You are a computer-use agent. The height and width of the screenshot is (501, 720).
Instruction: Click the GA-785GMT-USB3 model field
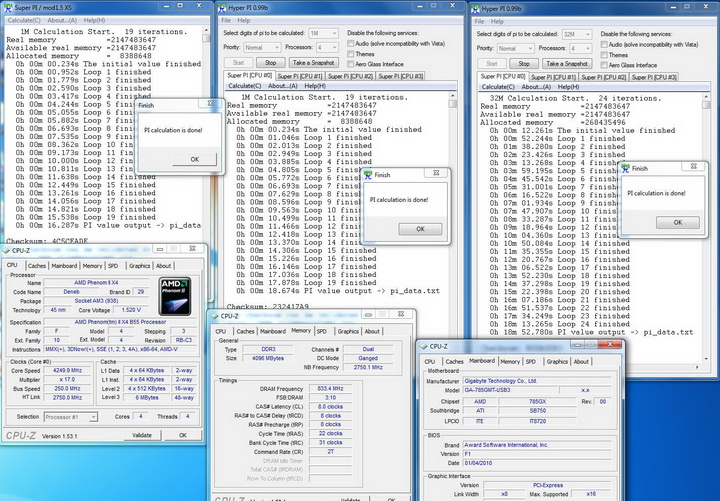coord(508,390)
